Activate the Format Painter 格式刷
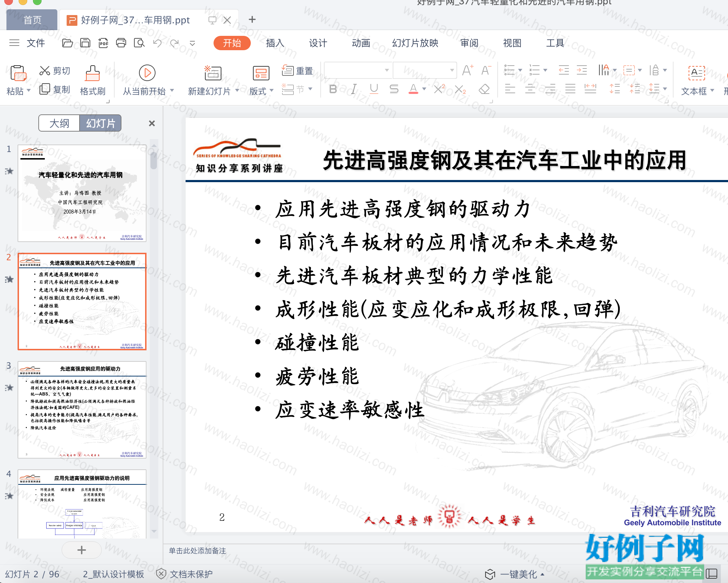Viewport: 728px width, 583px height. [x=92, y=81]
